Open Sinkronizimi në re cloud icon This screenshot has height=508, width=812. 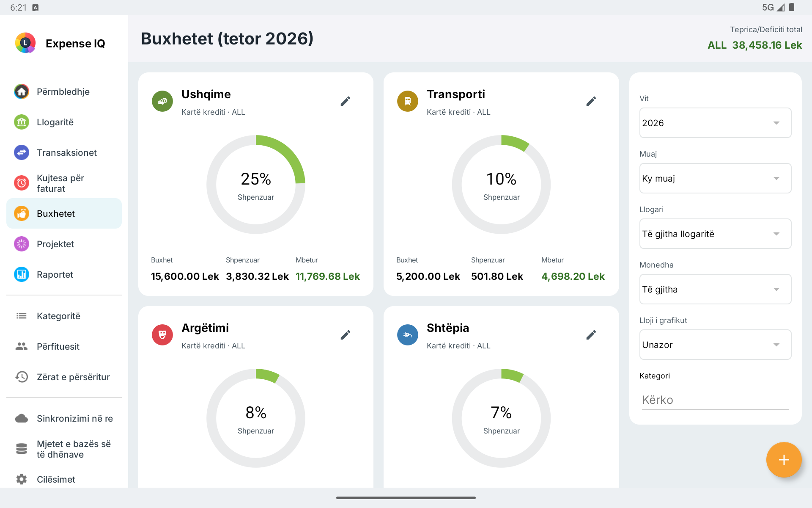coord(22,418)
